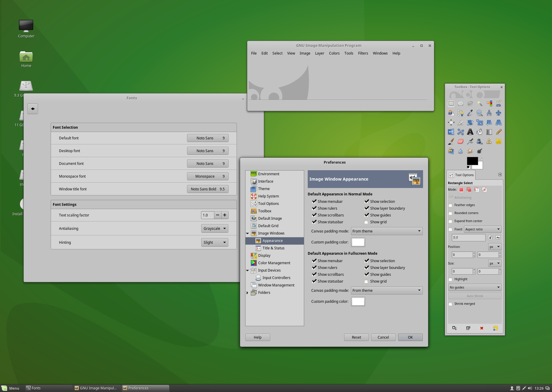Select the Crop knife tool

(x=461, y=122)
